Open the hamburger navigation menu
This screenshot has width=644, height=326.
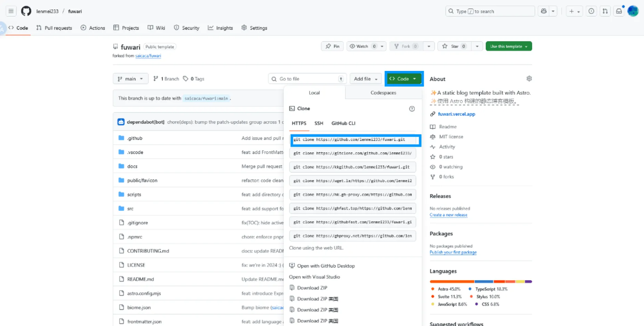tap(11, 11)
